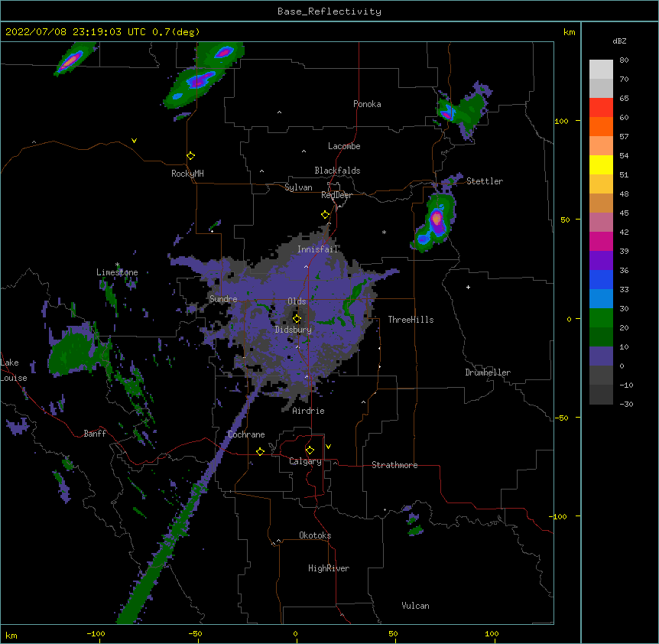The image size is (659, 644).
Task: Click the Lacombe town label
Action: pyautogui.click(x=344, y=146)
